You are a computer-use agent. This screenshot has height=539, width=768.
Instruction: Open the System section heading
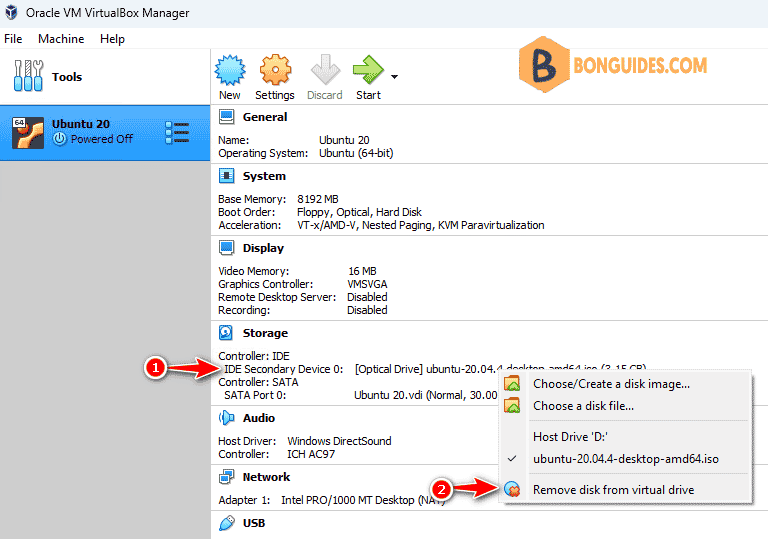pos(264,176)
